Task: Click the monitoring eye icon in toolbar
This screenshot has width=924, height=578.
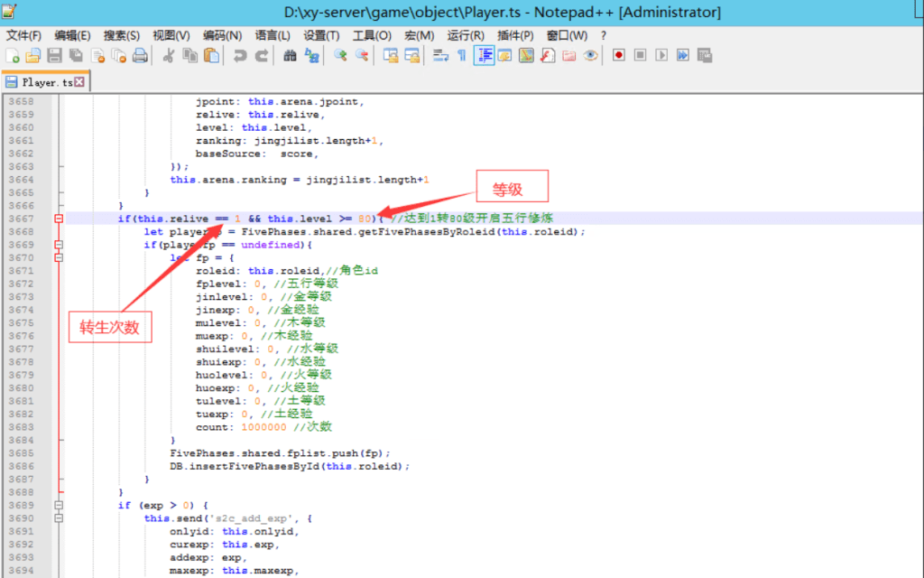Action: click(590, 55)
